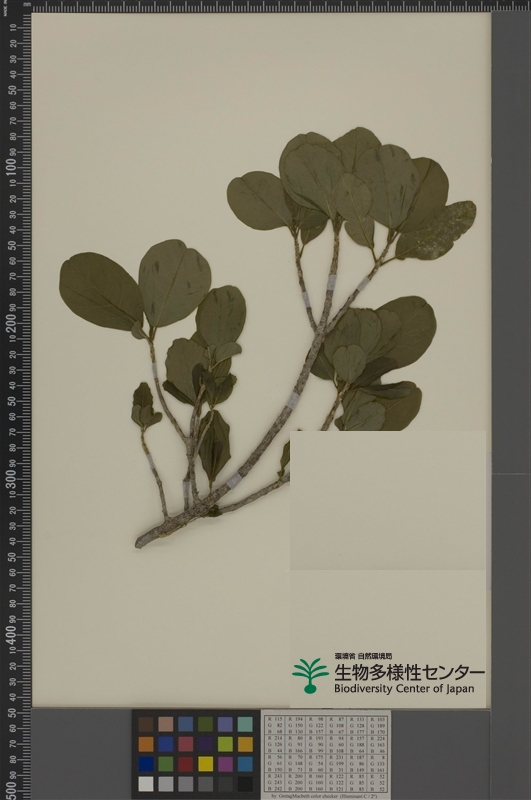This screenshot has height=800, width=531.
Task: Click the speckled leaf at far right
Action: (436, 230)
